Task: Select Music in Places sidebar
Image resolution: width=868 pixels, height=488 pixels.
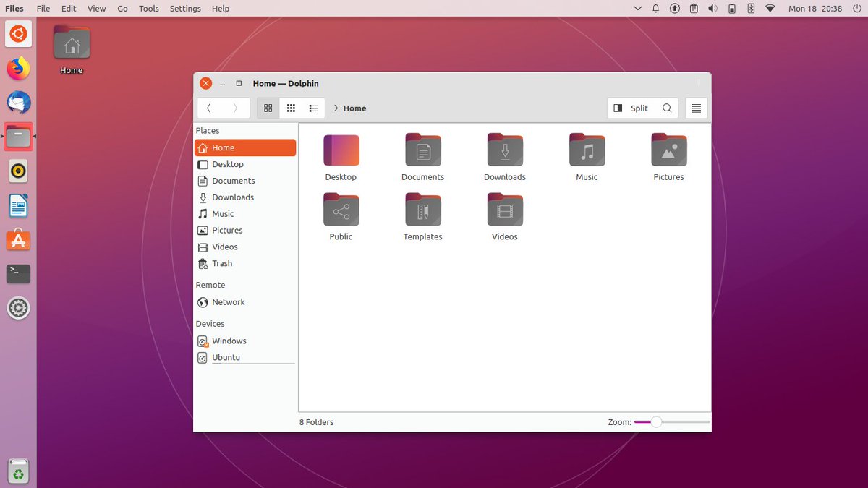Action: click(x=245, y=214)
